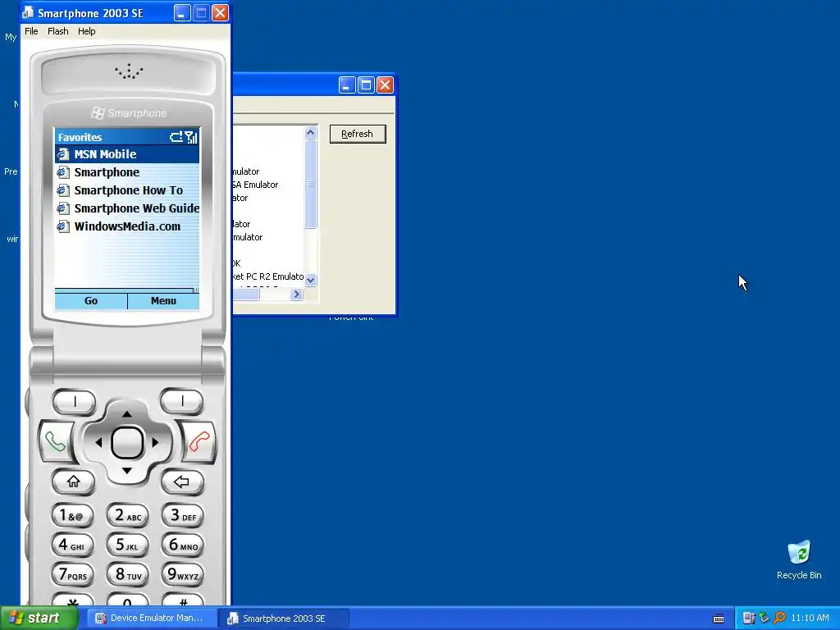Click the WindowsMedia.com page icon

click(x=63, y=226)
